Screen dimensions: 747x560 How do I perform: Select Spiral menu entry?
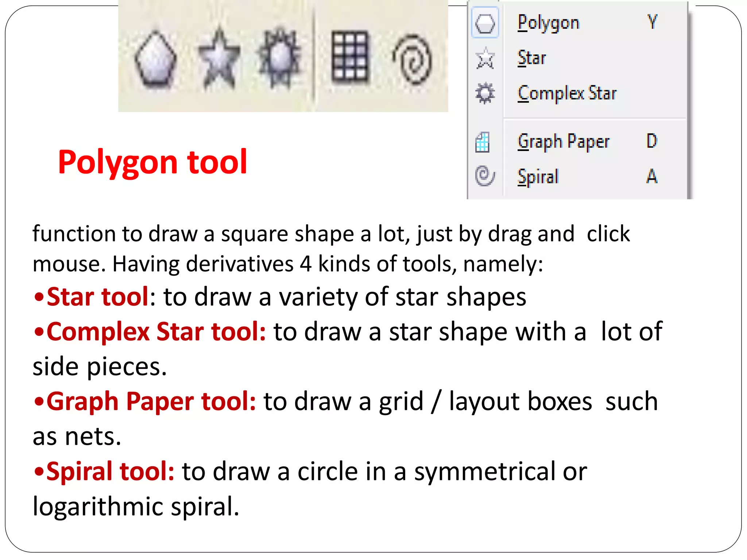(x=538, y=177)
